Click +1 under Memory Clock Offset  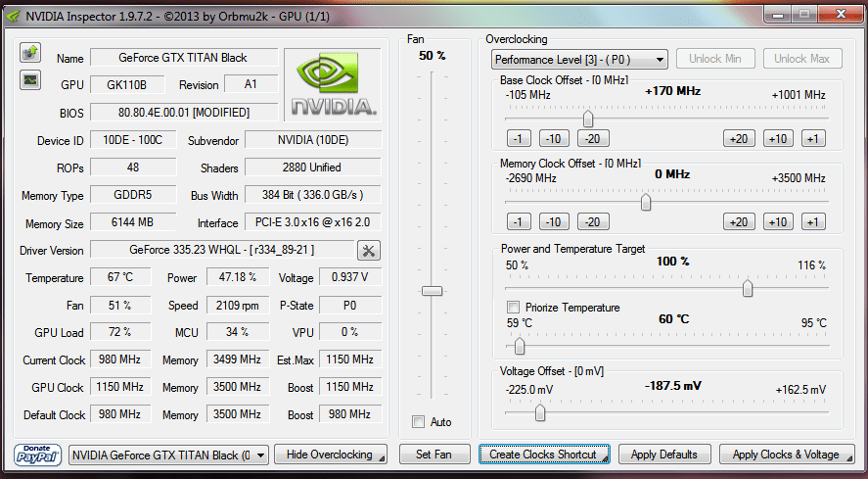pyautogui.click(x=813, y=222)
